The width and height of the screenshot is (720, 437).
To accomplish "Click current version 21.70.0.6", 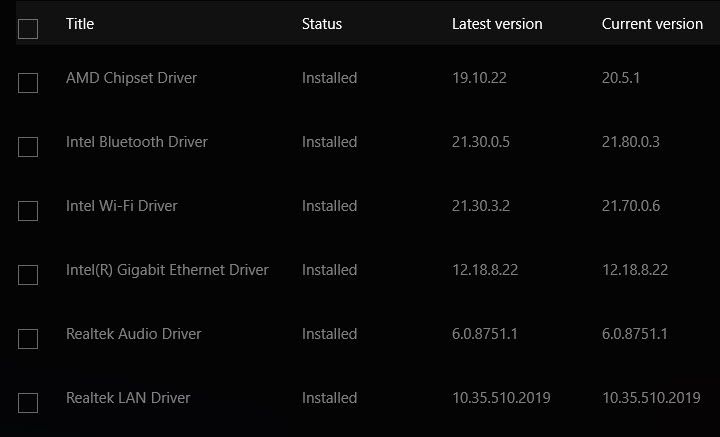I will [631, 206].
